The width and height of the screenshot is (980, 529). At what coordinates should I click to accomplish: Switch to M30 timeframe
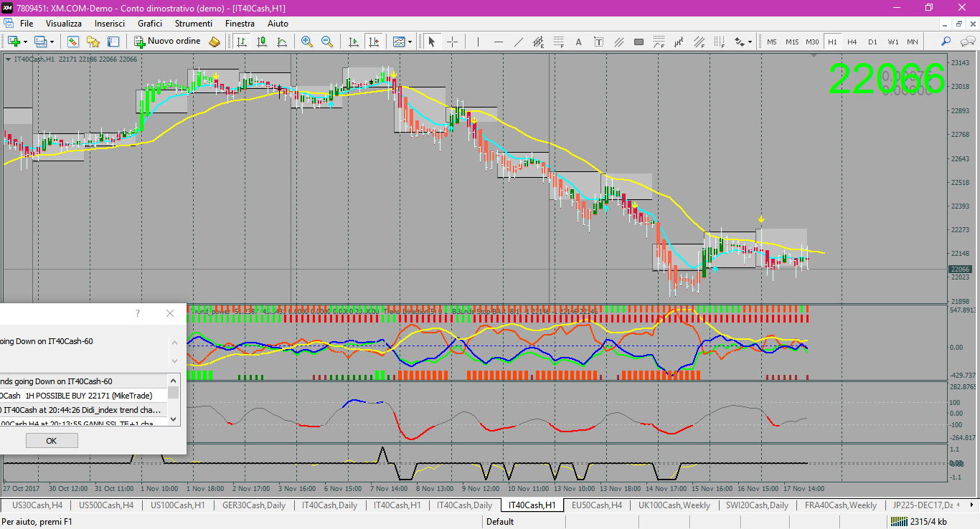(812, 42)
